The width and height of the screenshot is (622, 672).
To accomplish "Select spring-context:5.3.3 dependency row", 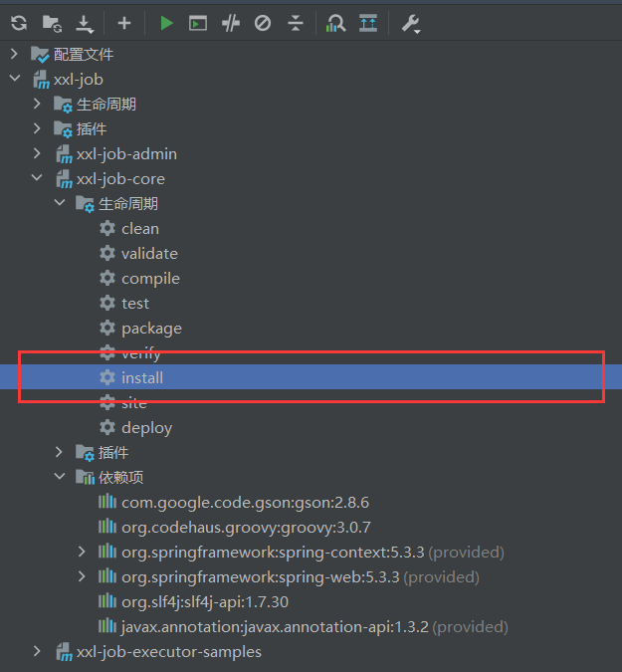I will pos(312,552).
